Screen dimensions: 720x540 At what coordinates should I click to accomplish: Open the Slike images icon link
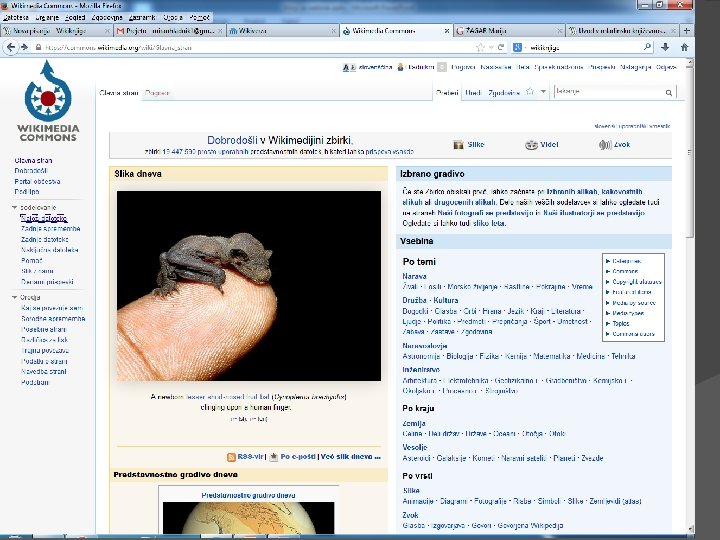pyautogui.click(x=458, y=145)
